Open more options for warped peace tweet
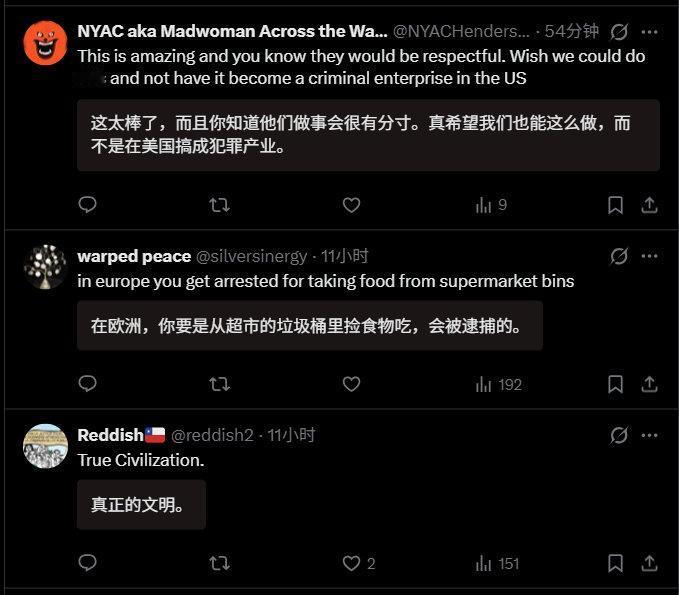The image size is (679, 595). click(650, 256)
